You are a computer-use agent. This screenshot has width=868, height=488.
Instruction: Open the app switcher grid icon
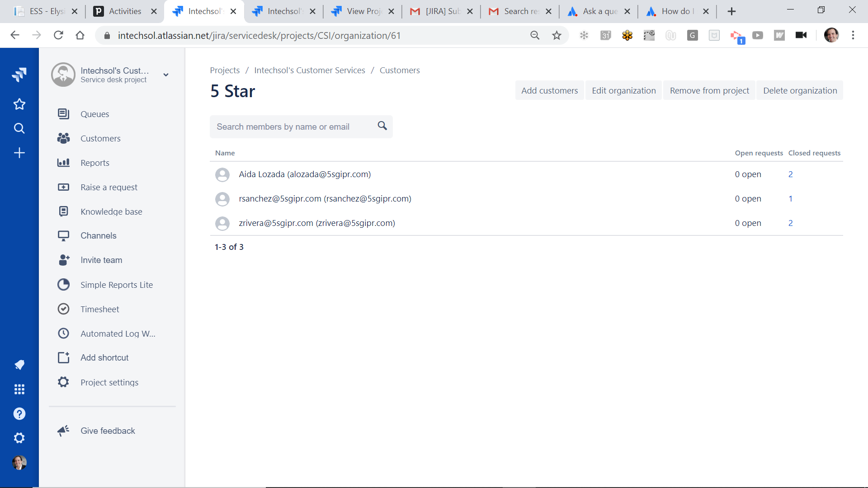pos(19,389)
